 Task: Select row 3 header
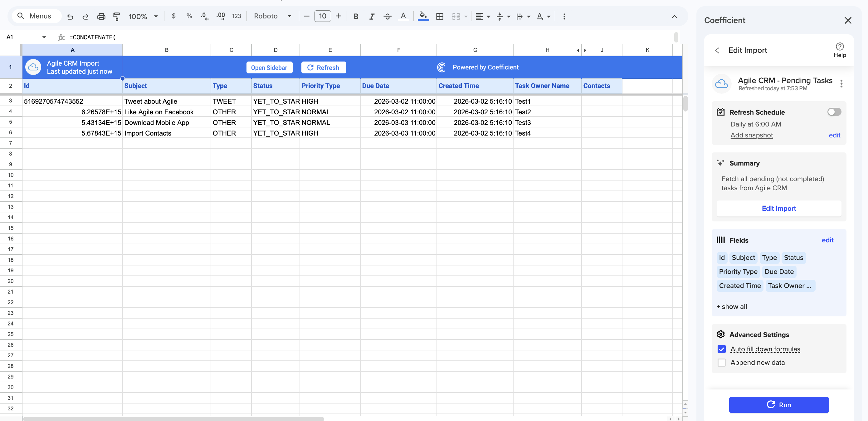point(11,101)
